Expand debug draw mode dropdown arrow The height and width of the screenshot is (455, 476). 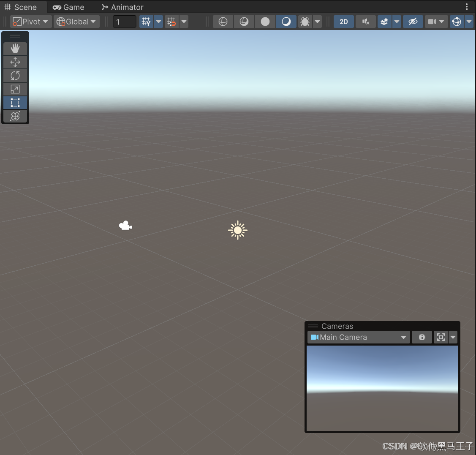[317, 22]
